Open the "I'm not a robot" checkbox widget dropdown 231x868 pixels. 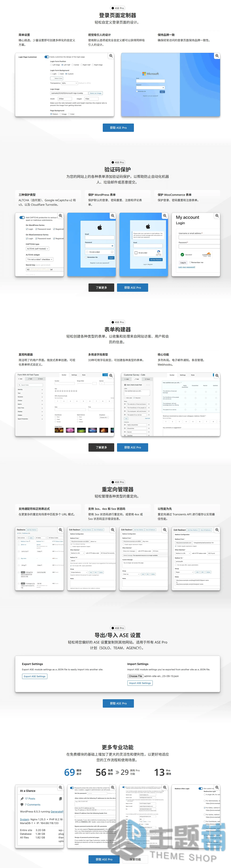40,260
